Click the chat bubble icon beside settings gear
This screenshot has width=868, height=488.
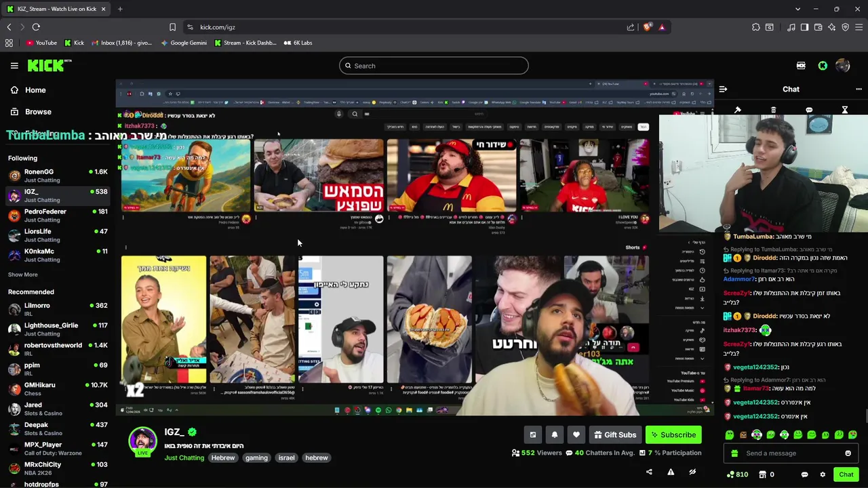[804, 474]
